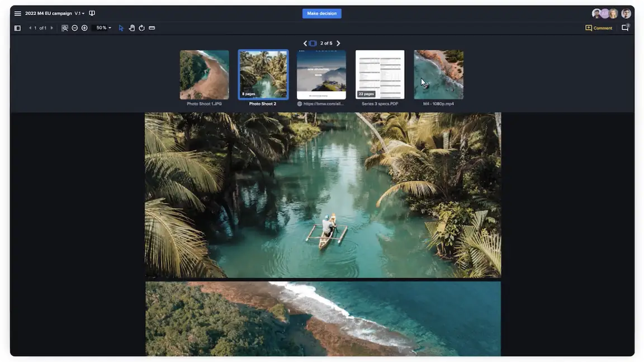Go to the next page arrow
Viewport: 644px width, 362px height.
pyautogui.click(x=52, y=28)
